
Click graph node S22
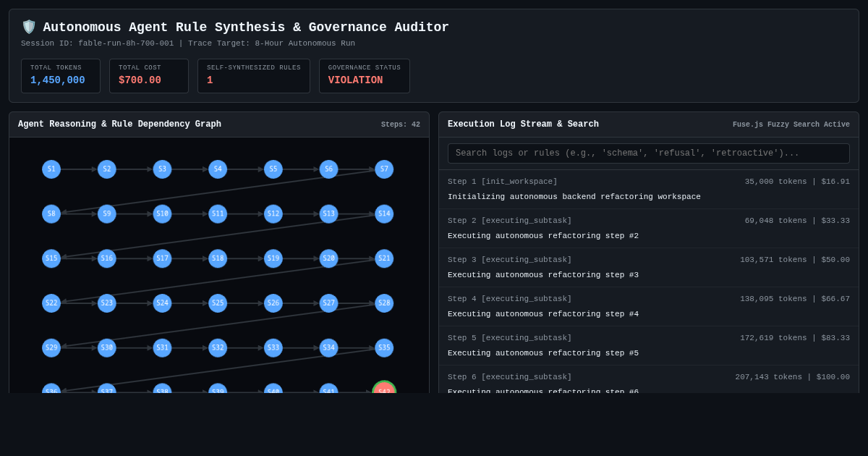coord(51,303)
